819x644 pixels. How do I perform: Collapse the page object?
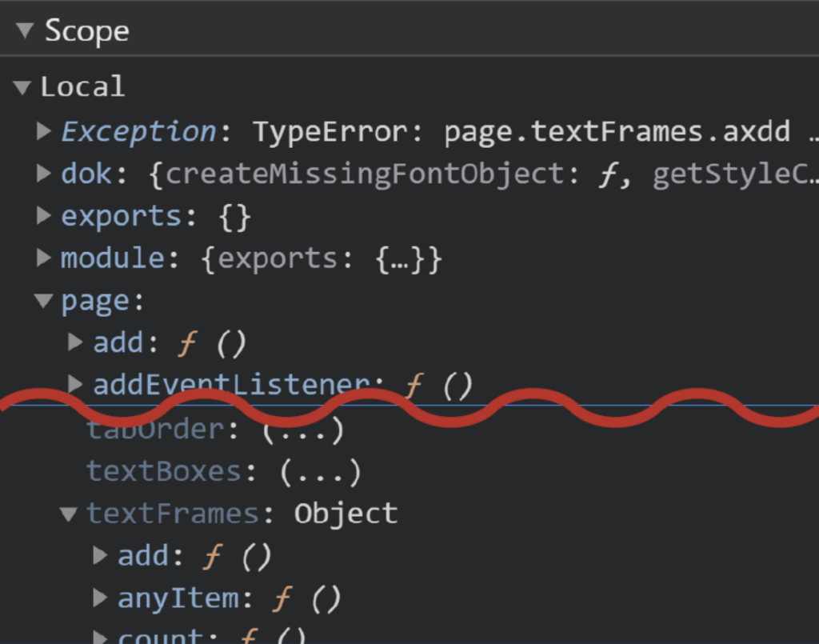click(43, 301)
